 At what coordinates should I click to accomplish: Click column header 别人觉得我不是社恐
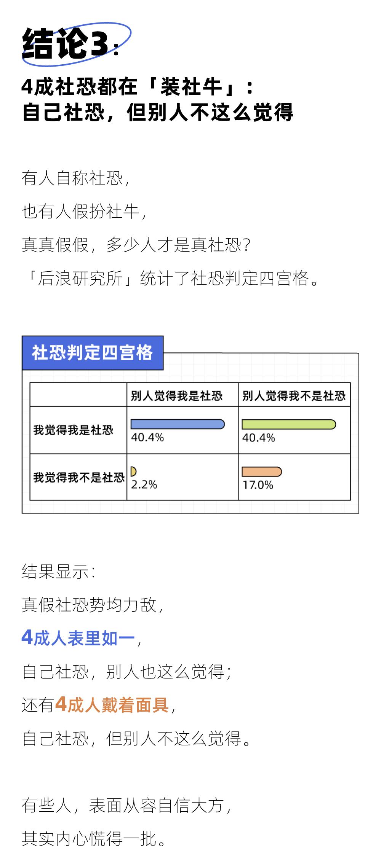click(294, 396)
